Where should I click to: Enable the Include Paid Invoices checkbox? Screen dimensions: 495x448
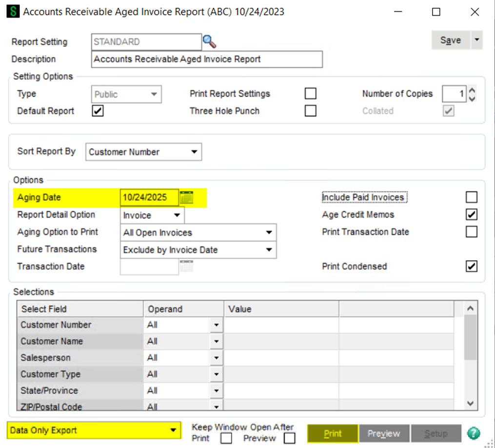point(471,197)
